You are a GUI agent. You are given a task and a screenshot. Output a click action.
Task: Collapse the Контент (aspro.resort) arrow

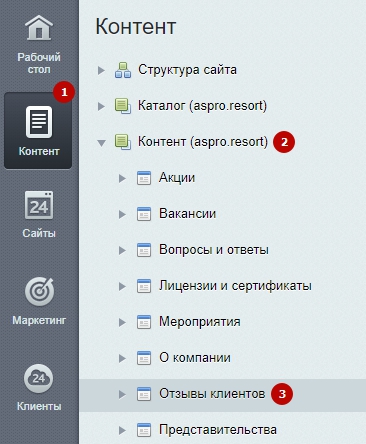pyautogui.click(x=101, y=143)
